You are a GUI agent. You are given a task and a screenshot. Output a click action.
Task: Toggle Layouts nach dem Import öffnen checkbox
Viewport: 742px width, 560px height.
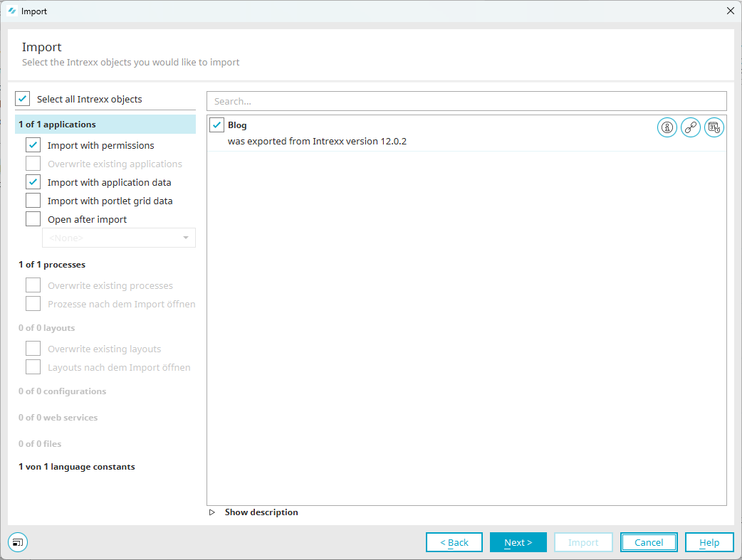33,367
